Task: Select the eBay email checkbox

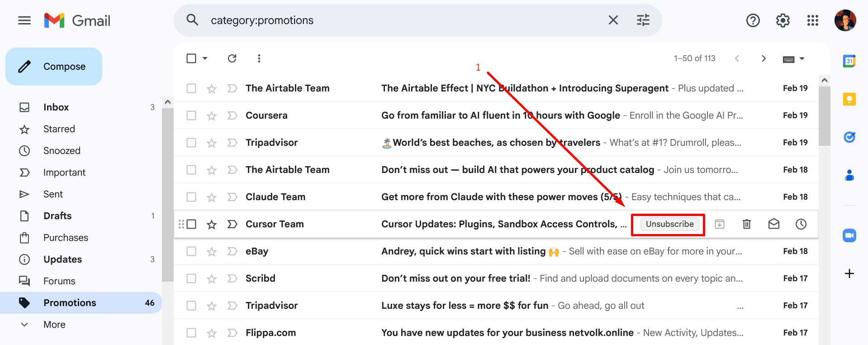Action: click(191, 251)
